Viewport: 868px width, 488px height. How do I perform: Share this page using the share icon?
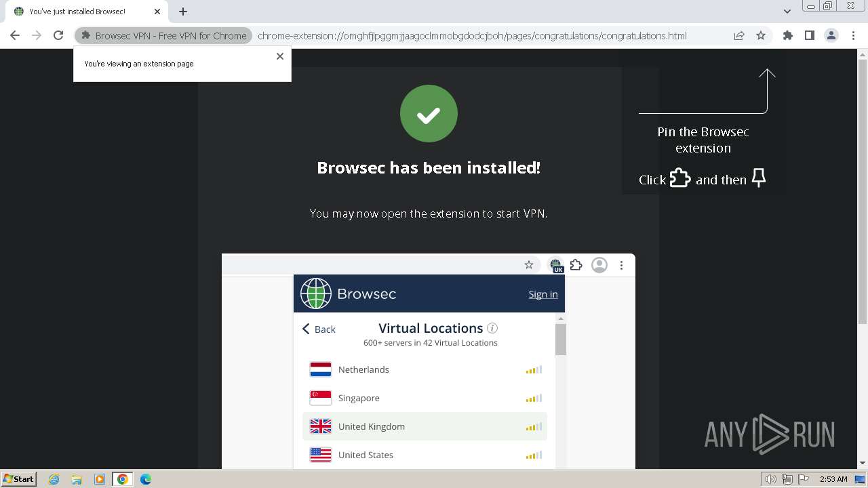tap(739, 35)
